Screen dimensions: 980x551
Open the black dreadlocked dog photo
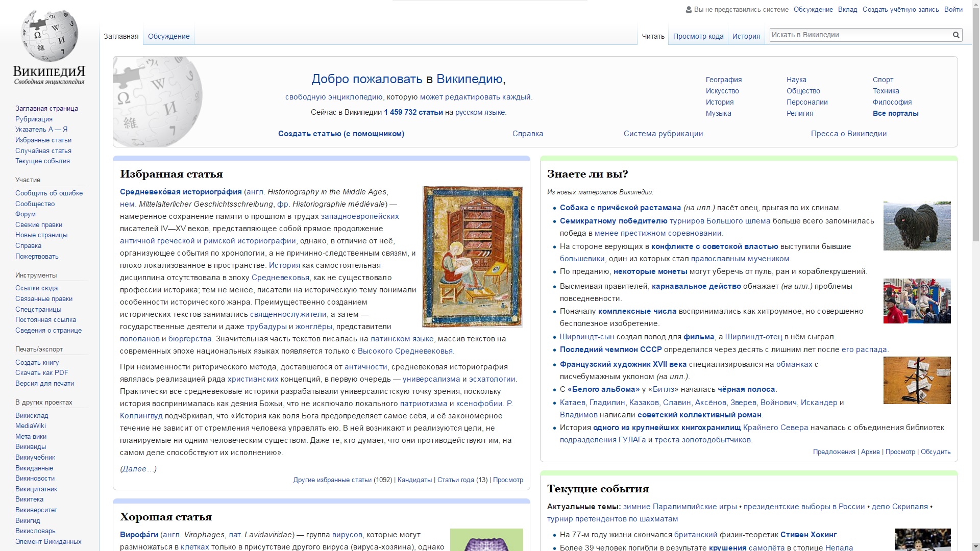[917, 226]
